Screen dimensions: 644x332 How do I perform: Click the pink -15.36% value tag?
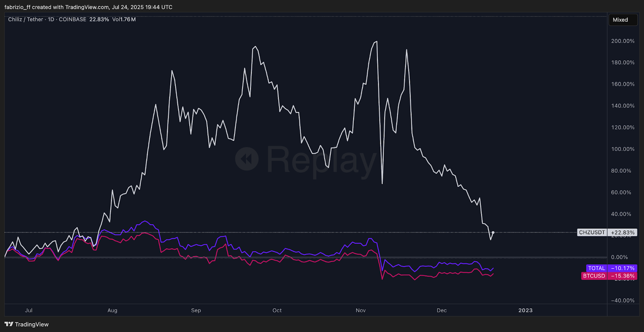[623, 276]
